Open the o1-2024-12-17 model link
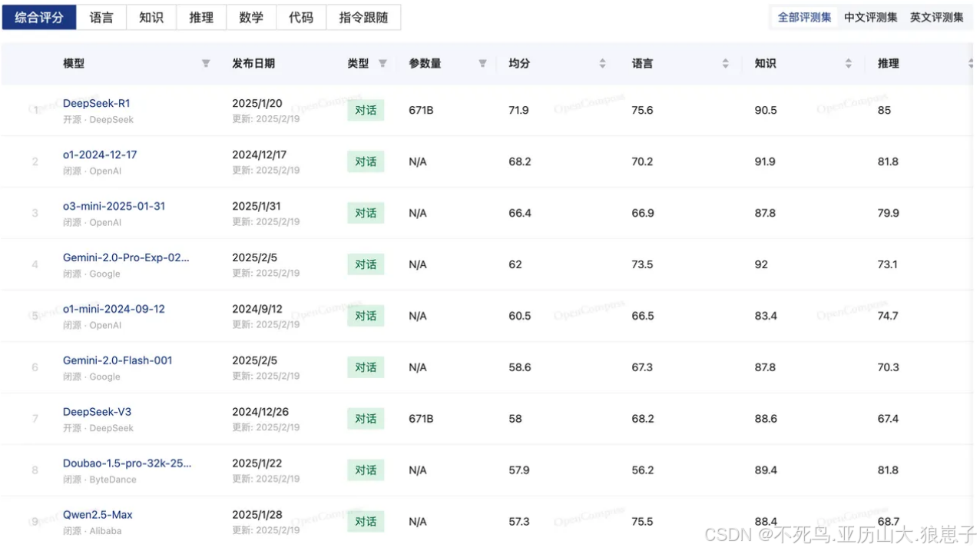 (x=100, y=154)
